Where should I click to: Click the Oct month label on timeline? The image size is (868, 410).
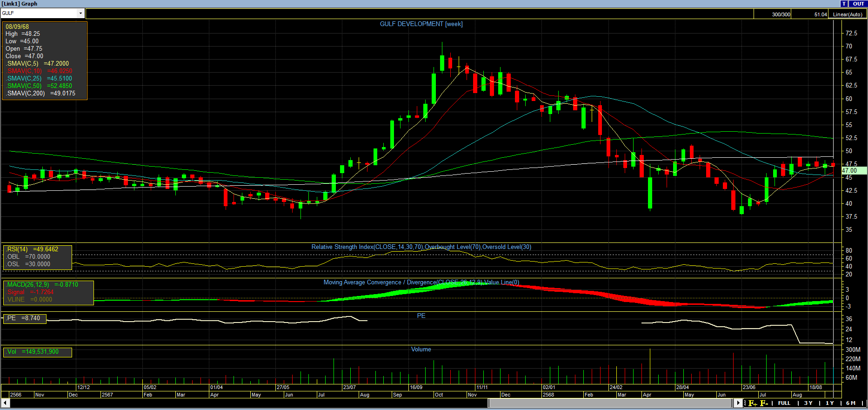[439, 395]
